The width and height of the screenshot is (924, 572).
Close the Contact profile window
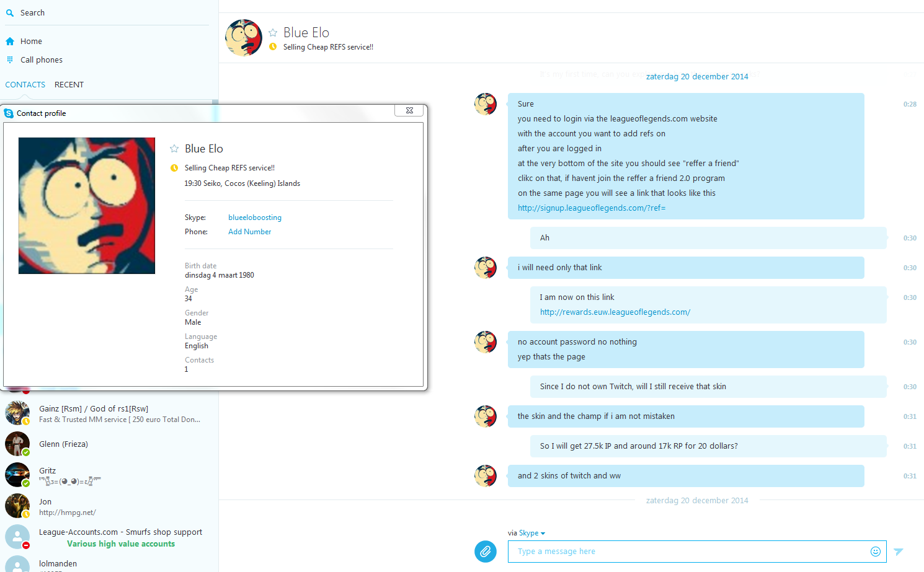point(409,110)
